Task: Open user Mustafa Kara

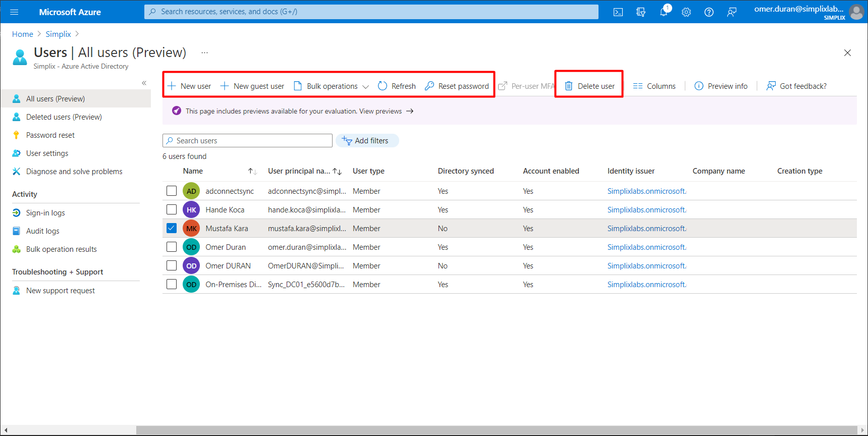Action: [x=227, y=229]
